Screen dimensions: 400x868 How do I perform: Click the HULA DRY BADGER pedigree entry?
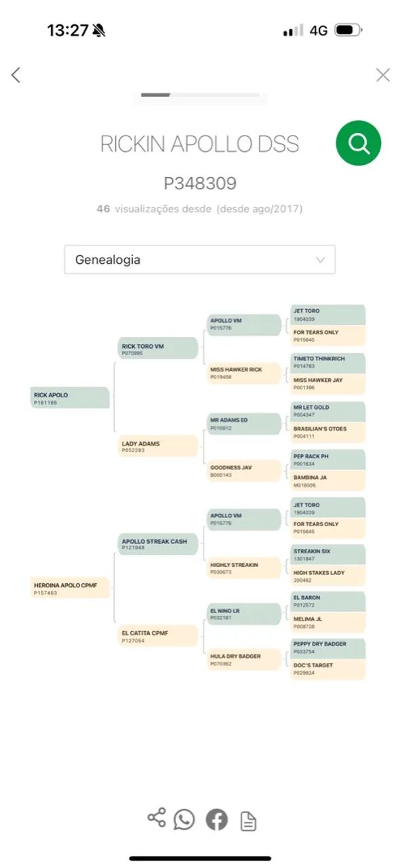click(x=244, y=660)
